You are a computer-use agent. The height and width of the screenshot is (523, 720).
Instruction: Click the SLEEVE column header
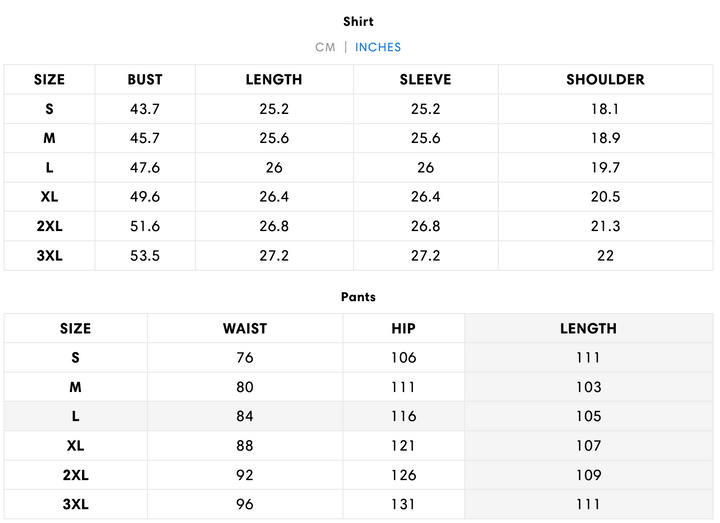[x=425, y=80]
